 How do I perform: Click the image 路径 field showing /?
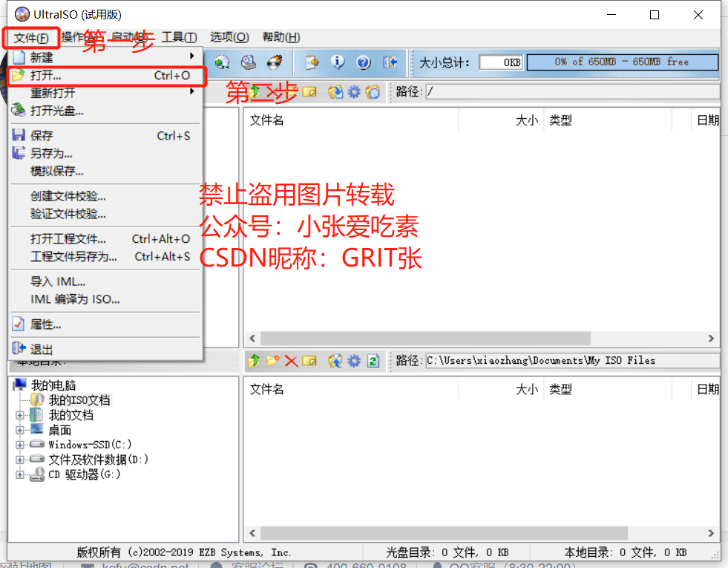click(x=573, y=92)
